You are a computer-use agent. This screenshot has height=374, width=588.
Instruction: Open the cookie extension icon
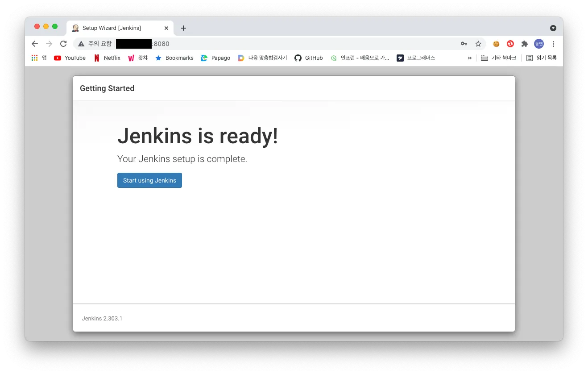point(496,44)
